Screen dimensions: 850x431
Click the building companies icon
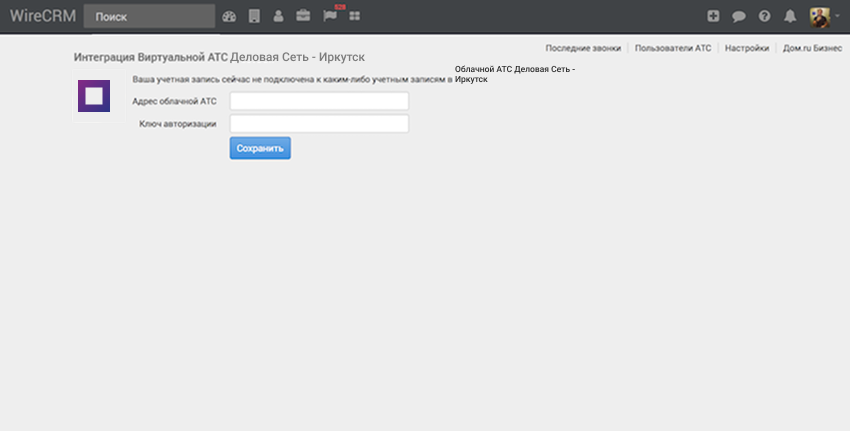[254, 16]
